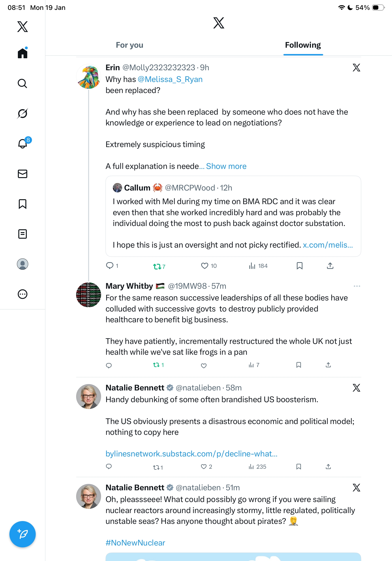
Task: Open the sidebar More menu
Action: point(23,294)
